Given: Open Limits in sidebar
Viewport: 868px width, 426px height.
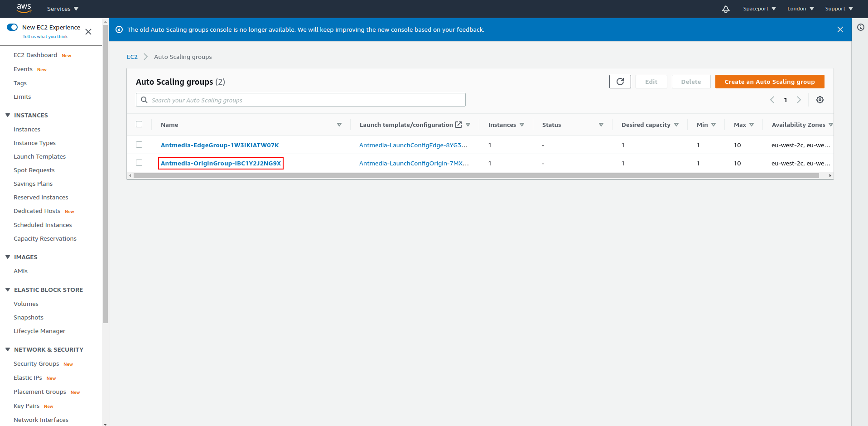Looking at the screenshot, I should pyautogui.click(x=22, y=97).
